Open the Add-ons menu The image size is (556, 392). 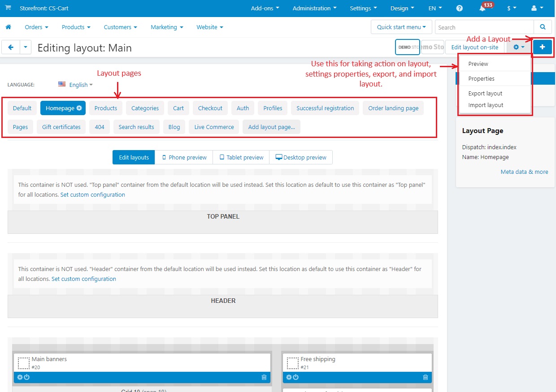(x=265, y=8)
